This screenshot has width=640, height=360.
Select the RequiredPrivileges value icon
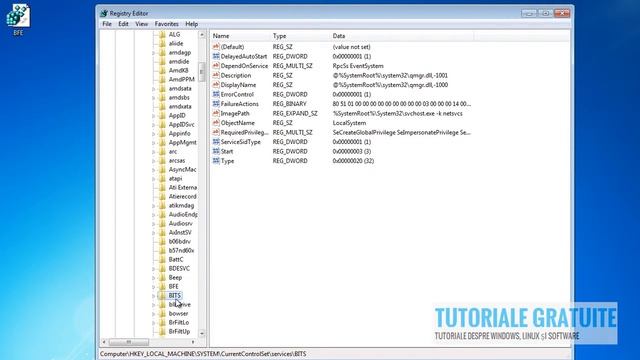[216, 133]
